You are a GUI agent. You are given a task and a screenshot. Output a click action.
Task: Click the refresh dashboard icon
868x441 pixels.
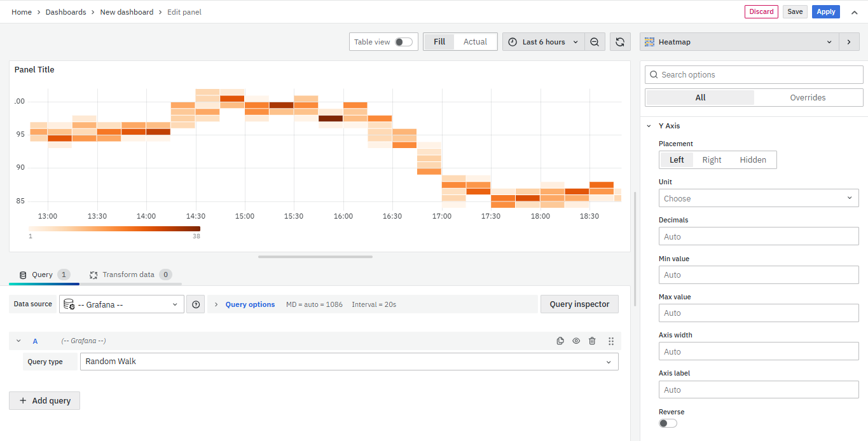pyautogui.click(x=620, y=42)
